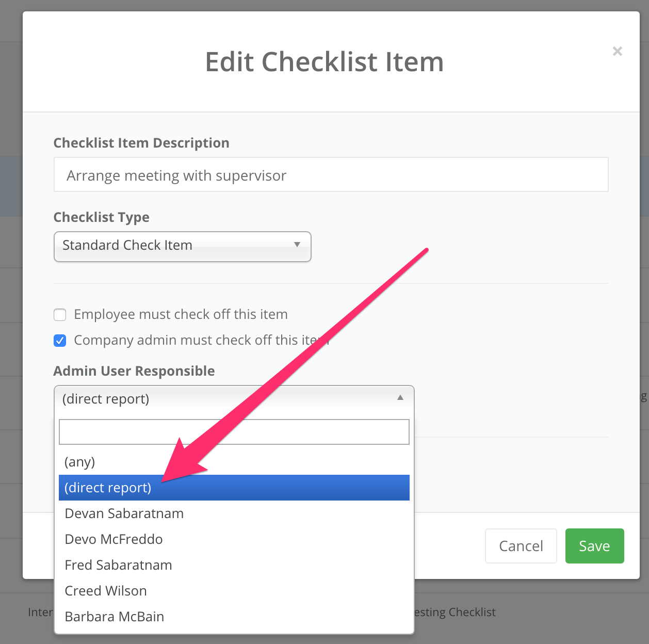Click the Company admin must check label

pos(201,340)
